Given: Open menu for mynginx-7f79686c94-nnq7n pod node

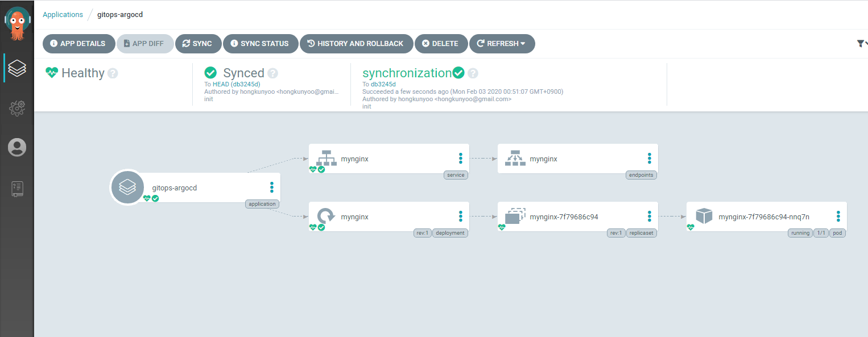Looking at the screenshot, I should coord(838,217).
